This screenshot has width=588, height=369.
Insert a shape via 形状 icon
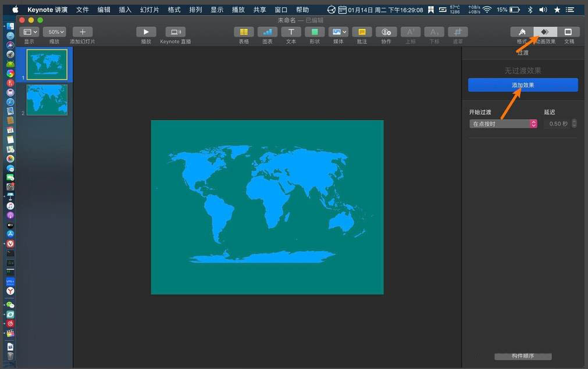click(x=315, y=32)
